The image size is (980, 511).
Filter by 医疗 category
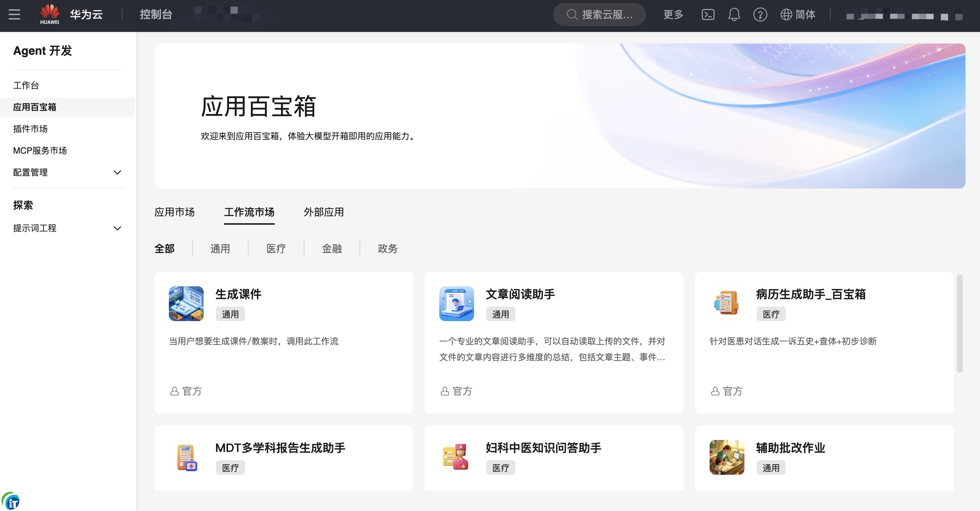pos(276,249)
